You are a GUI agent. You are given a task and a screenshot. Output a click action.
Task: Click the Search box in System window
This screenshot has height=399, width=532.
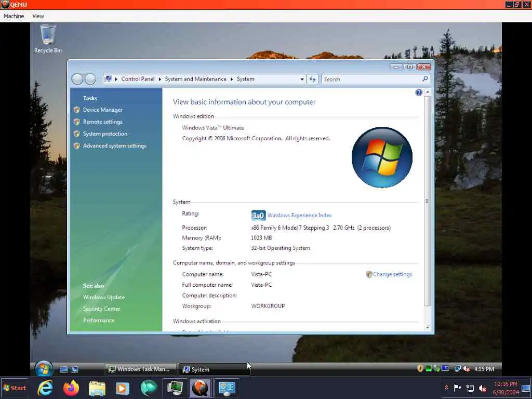(376, 79)
